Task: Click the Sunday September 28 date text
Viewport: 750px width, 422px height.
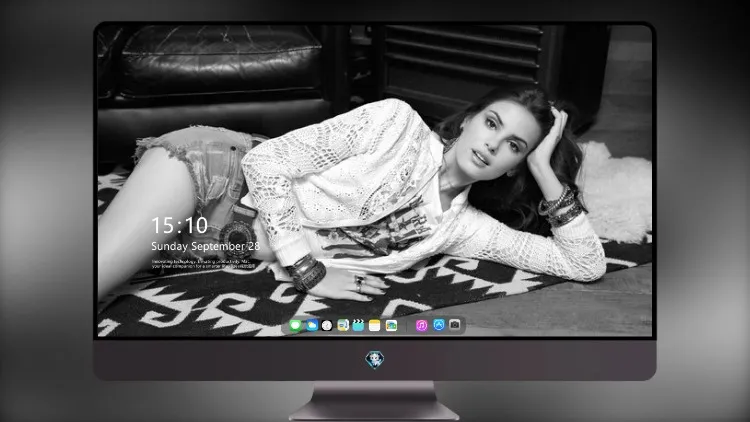Action: click(206, 246)
